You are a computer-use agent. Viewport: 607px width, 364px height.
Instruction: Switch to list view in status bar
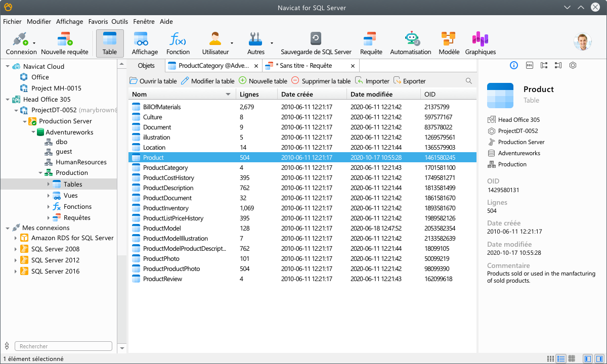point(550,358)
